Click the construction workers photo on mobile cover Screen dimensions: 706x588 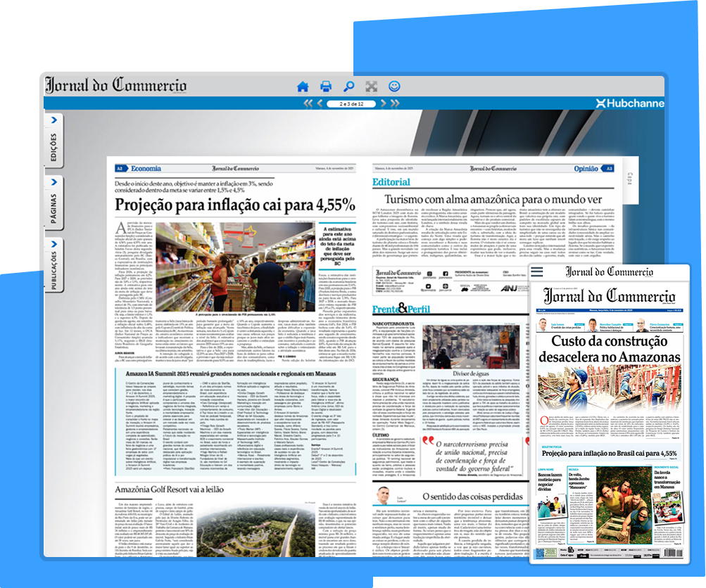pos(609,389)
